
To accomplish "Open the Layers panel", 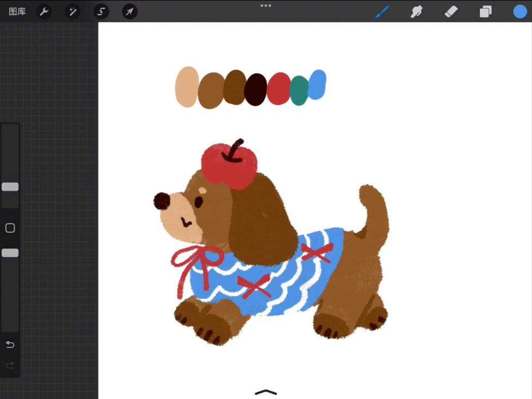I will tap(486, 11).
